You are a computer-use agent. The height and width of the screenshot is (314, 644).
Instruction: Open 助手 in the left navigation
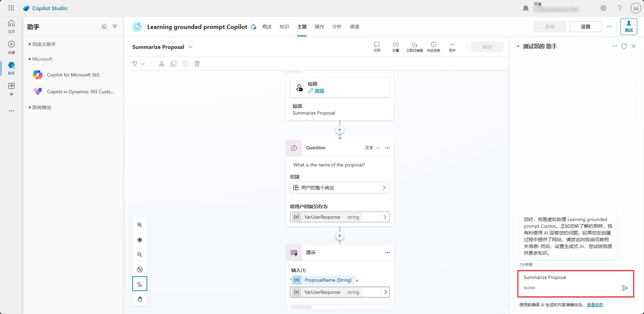[11, 68]
